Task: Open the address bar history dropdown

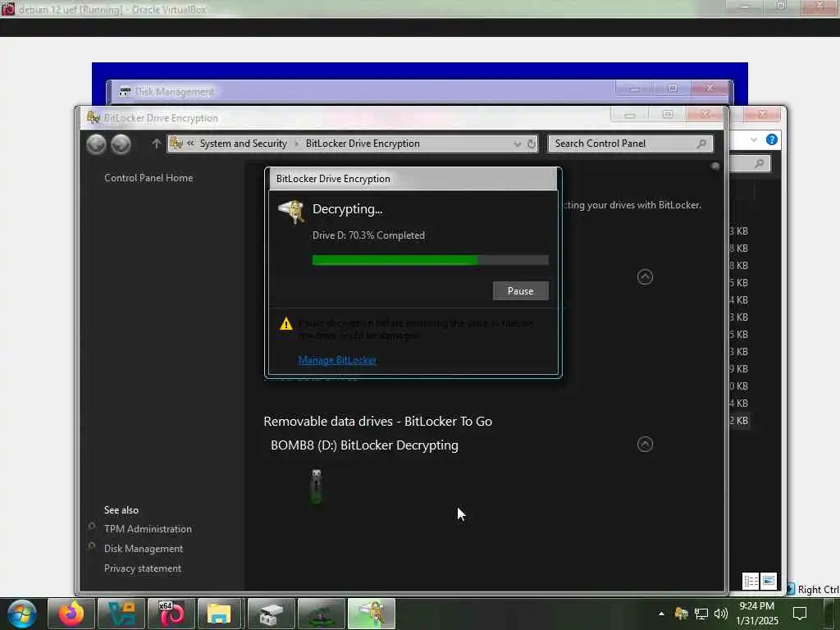Action: (517, 144)
